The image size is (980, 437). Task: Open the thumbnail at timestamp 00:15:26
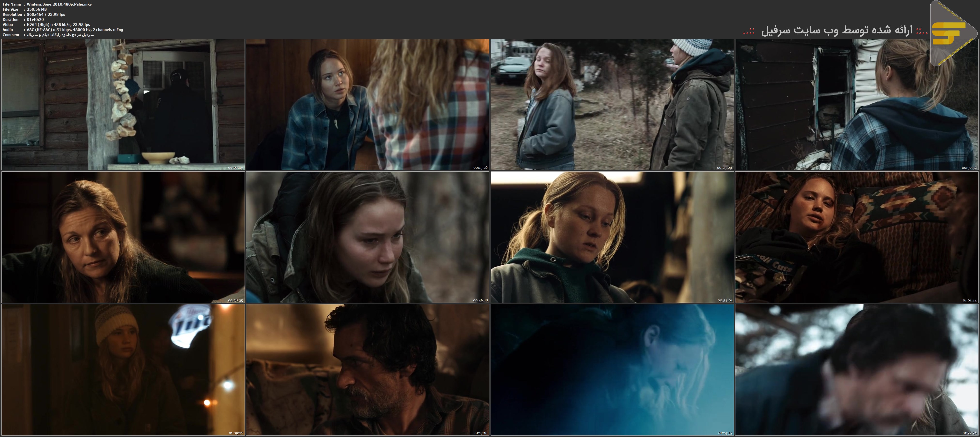click(368, 104)
